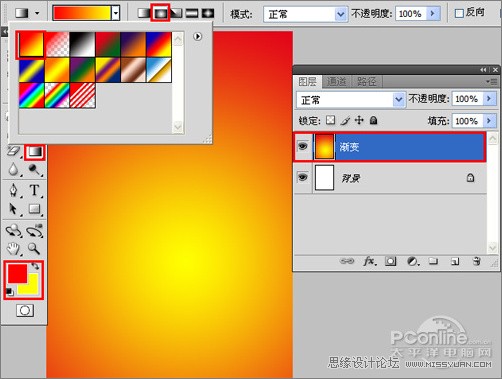
Task: Choose Linear gradient style icon
Action: (144, 13)
